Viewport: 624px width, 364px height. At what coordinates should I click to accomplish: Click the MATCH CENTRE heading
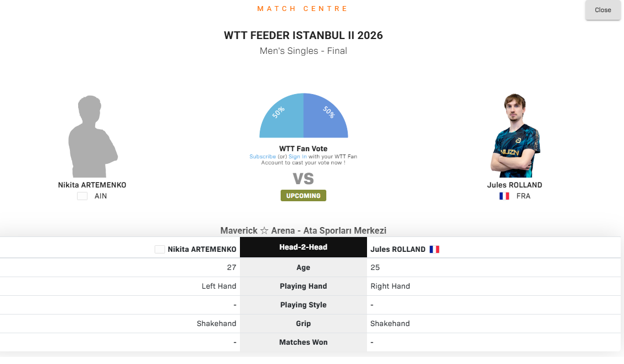coord(303,9)
